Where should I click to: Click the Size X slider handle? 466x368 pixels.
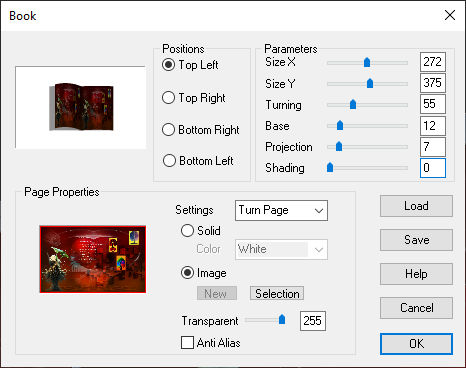[x=367, y=62]
